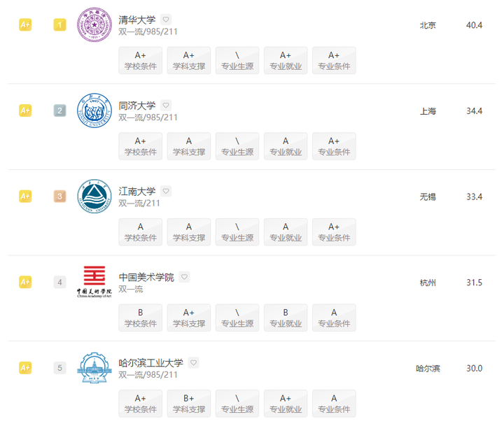Click the Tongji University logo

(x=94, y=111)
